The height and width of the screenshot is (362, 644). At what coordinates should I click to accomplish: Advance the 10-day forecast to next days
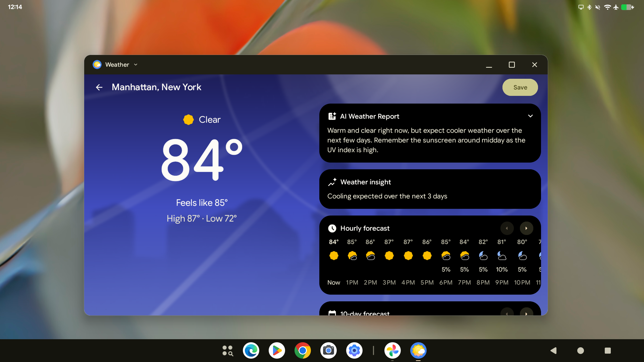pos(526,313)
